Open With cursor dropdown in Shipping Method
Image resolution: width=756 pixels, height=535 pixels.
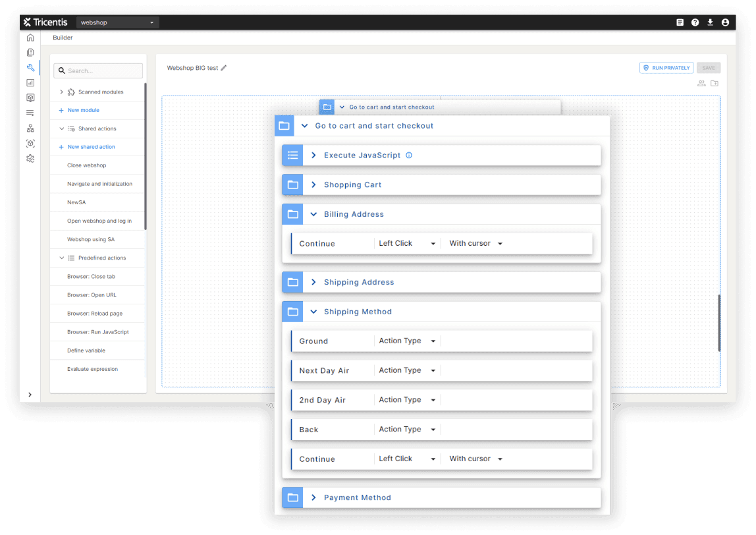pyautogui.click(x=476, y=459)
